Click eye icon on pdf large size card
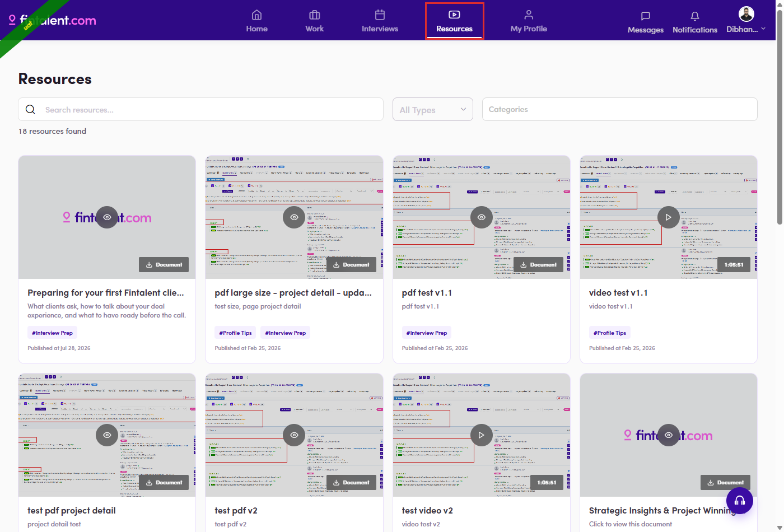This screenshot has height=532, width=784. point(294,217)
